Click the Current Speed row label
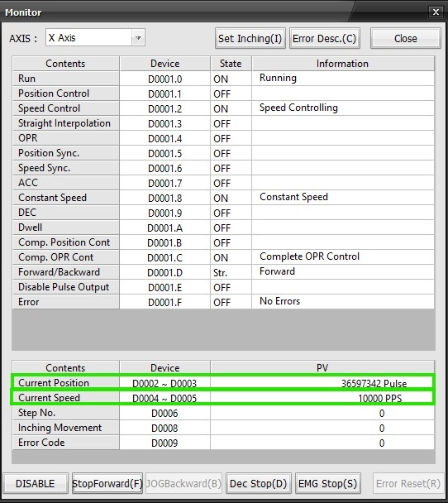 [66, 398]
